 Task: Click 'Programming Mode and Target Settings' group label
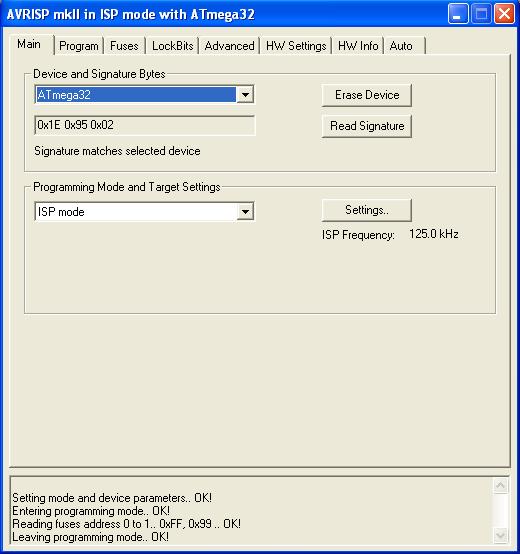[127, 187]
